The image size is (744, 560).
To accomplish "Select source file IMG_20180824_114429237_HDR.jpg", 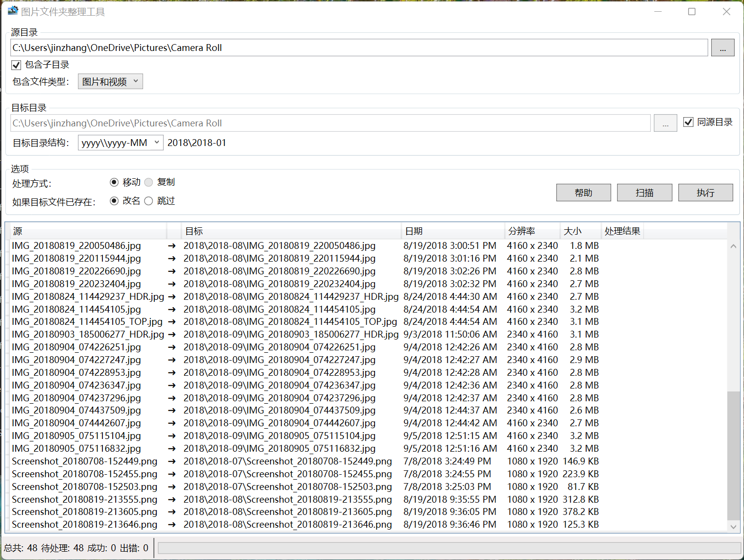I will 88,296.
